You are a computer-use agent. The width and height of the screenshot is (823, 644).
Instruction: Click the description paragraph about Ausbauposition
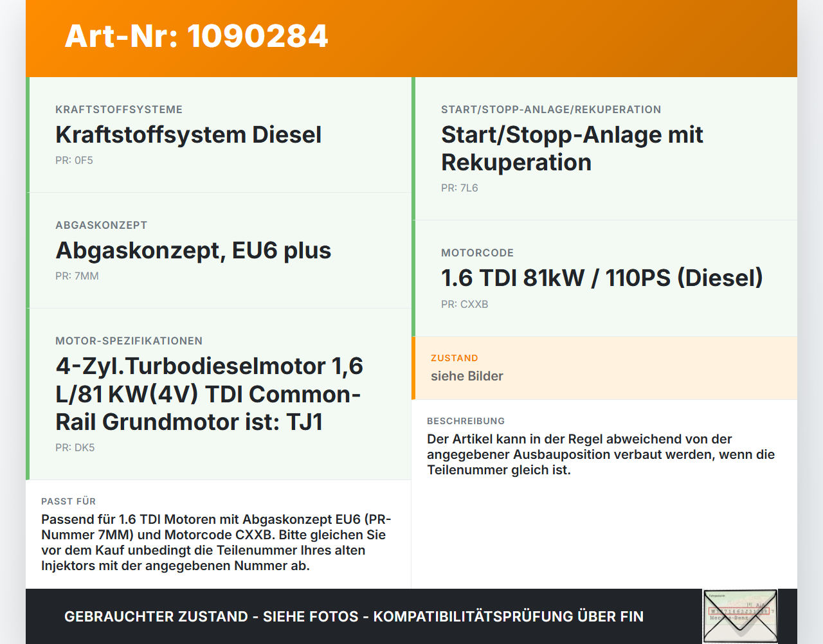coord(601,454)
